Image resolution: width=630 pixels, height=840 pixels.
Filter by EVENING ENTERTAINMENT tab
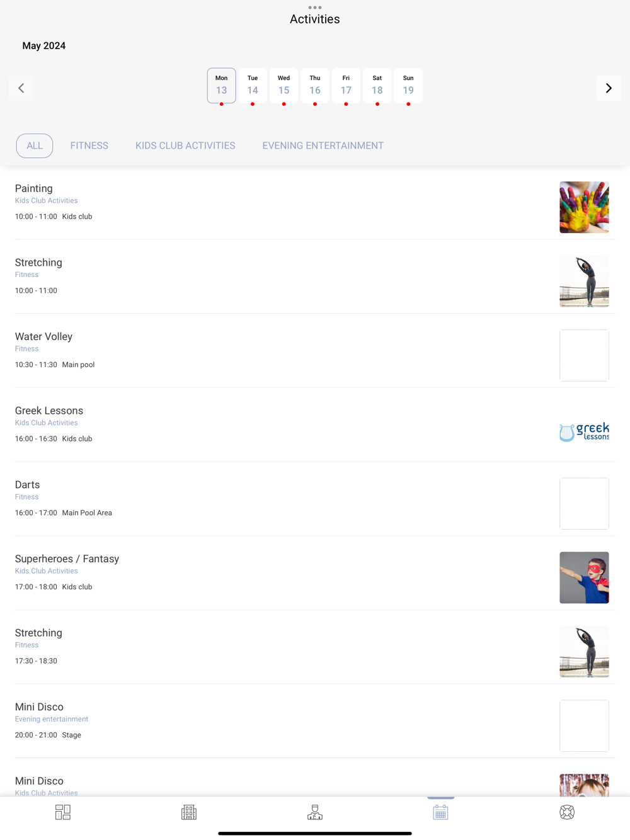pos(323,145)
